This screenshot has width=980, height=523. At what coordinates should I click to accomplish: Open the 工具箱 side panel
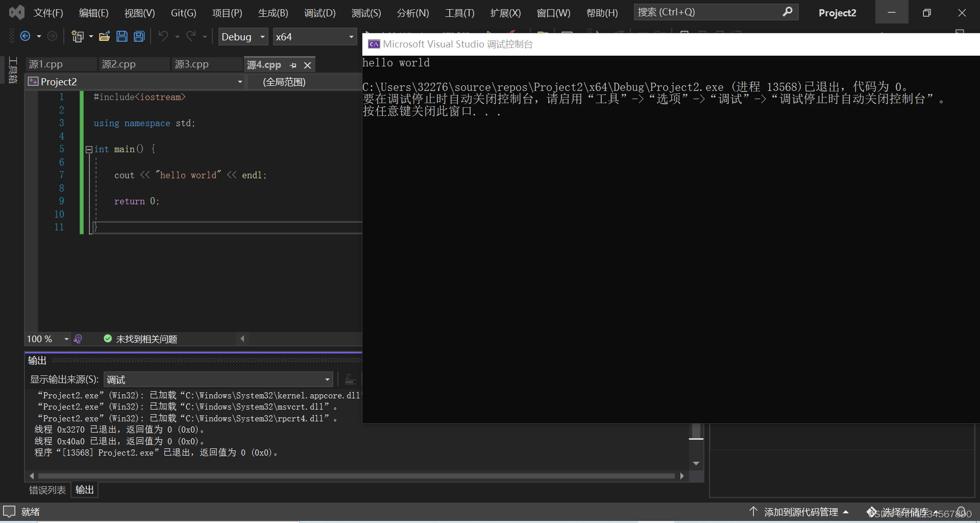pyautogui.click(x=13, y=70)
